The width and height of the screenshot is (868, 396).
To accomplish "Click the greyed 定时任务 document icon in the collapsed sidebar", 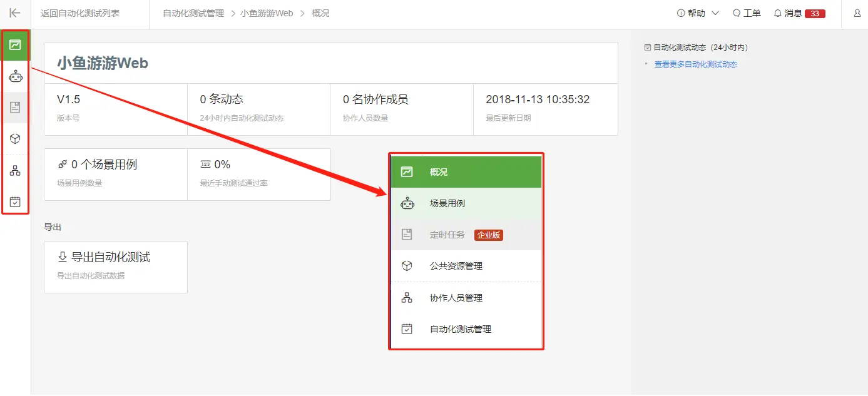I will (15, 108).
